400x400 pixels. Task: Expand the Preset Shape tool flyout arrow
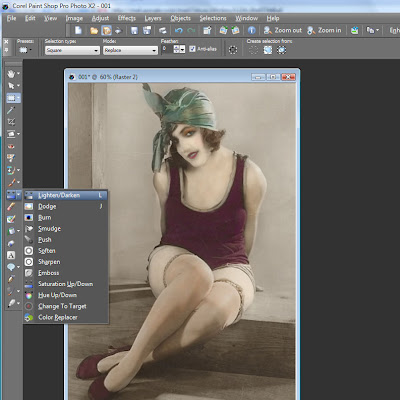(18, 267)
